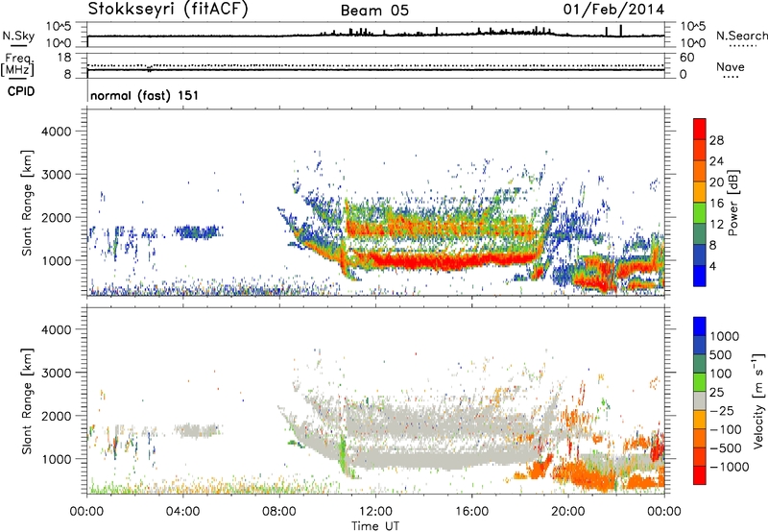Click the 'Beam 05' heading

(374, 11)
